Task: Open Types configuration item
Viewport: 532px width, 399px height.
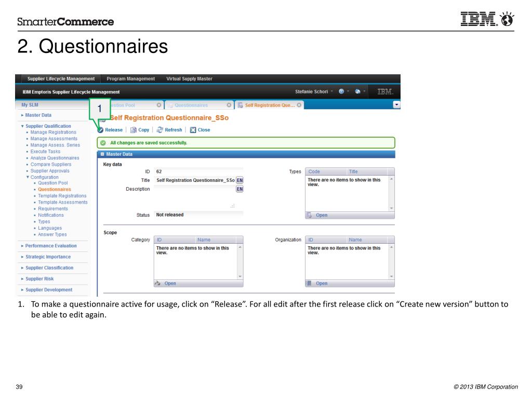Action: (44, 221)
